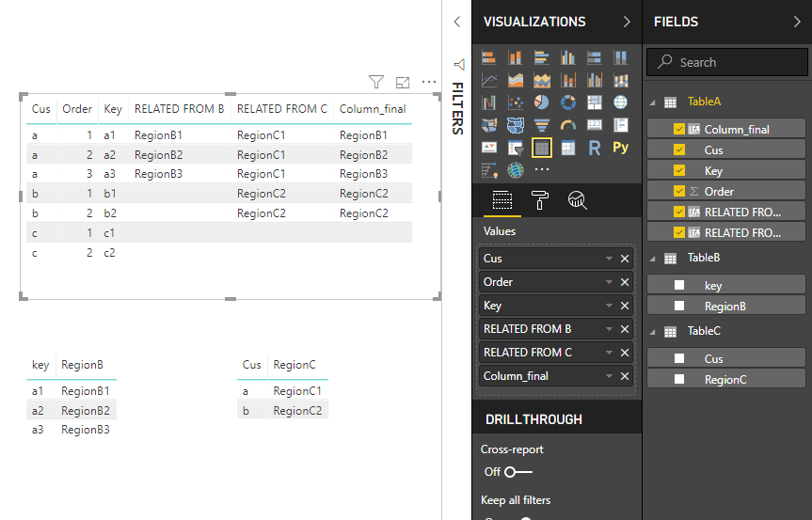The image size is (812, 520).
Task: Select the KPI visualization icon
Action: pyautogui.click(x=489, y=148)
